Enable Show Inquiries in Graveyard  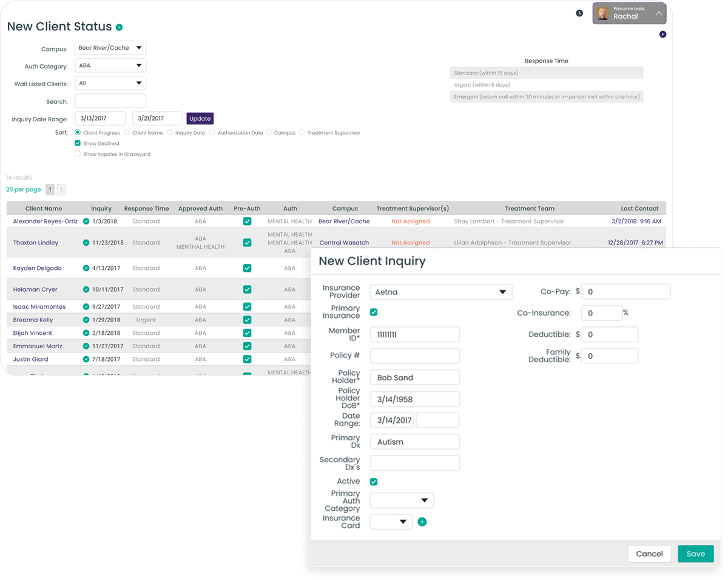click(x=78, y=154)
